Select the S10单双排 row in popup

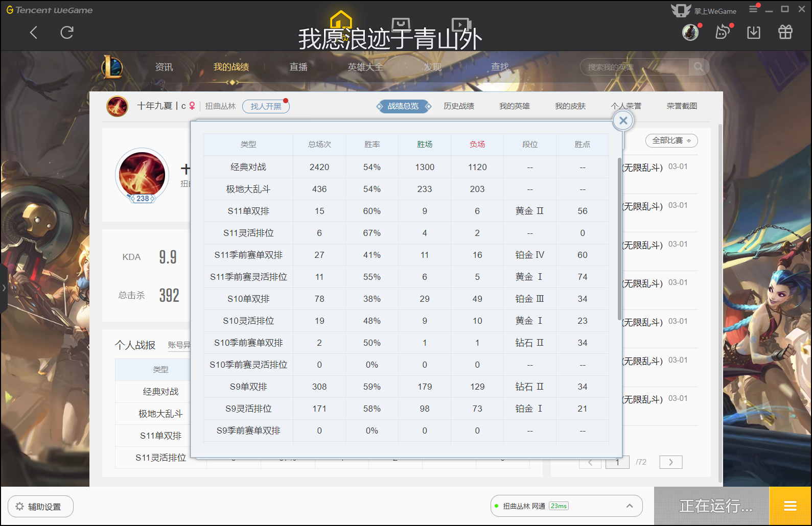(x=406, y=299)
